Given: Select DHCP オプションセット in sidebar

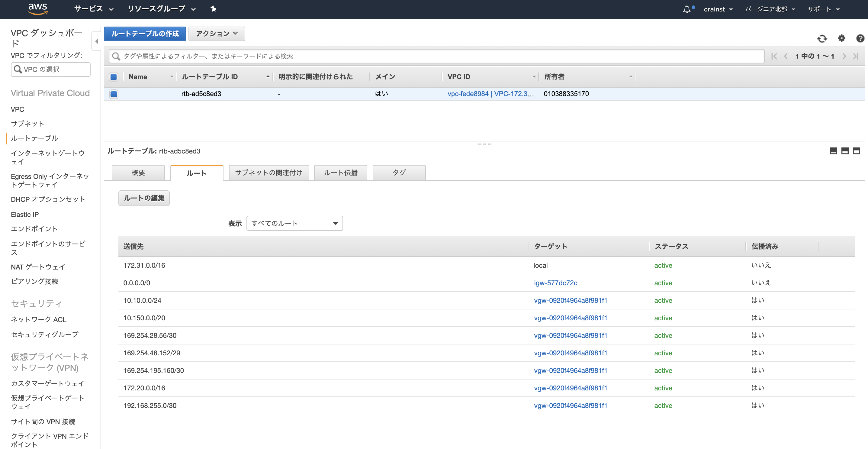Looking at the screenshot, I should pyautogui.click(x=48, y=199).
